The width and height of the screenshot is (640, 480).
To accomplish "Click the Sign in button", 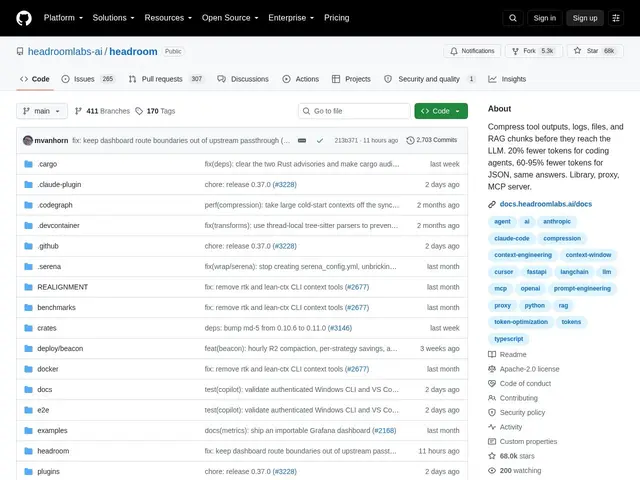I will pos(544,18).
